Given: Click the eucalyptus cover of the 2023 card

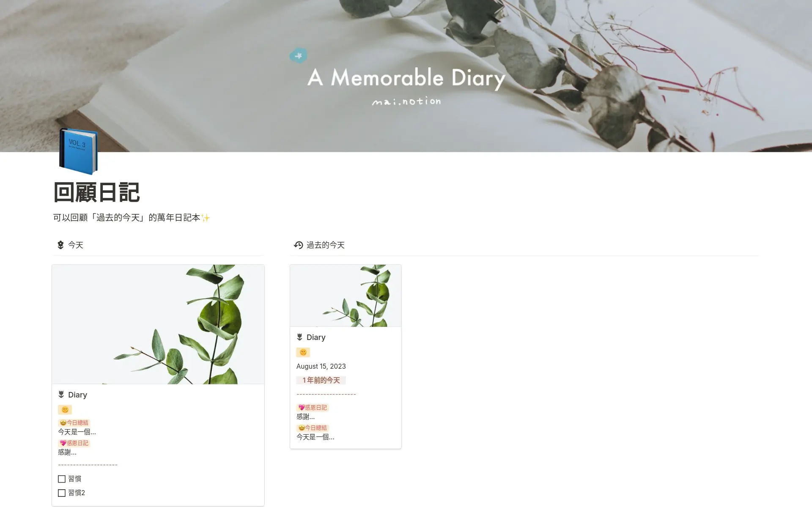Looking at the screenshot, I should [346, 296].
